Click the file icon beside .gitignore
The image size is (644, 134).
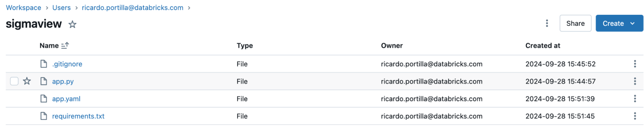click(43, 64)
